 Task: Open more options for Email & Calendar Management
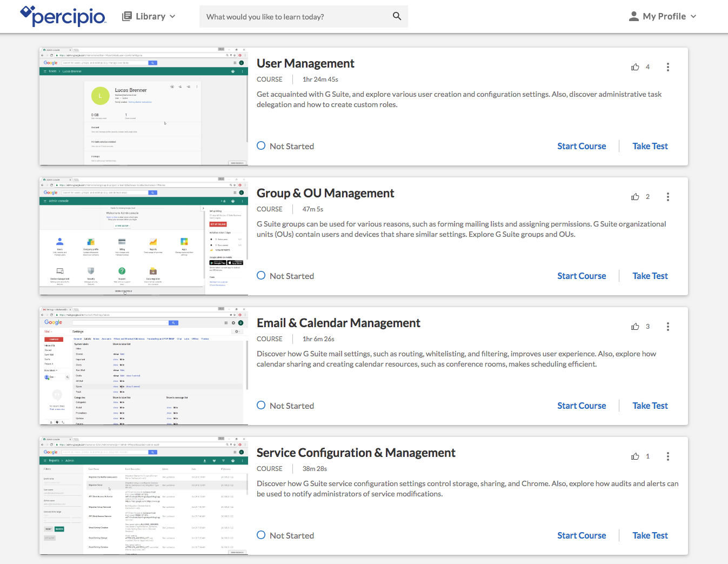[668, 327]
